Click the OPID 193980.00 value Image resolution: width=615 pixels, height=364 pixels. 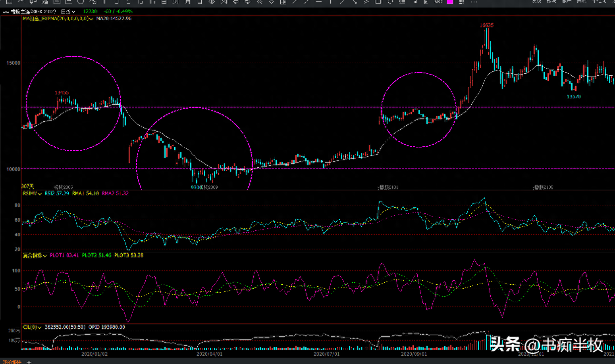(107, 327)
